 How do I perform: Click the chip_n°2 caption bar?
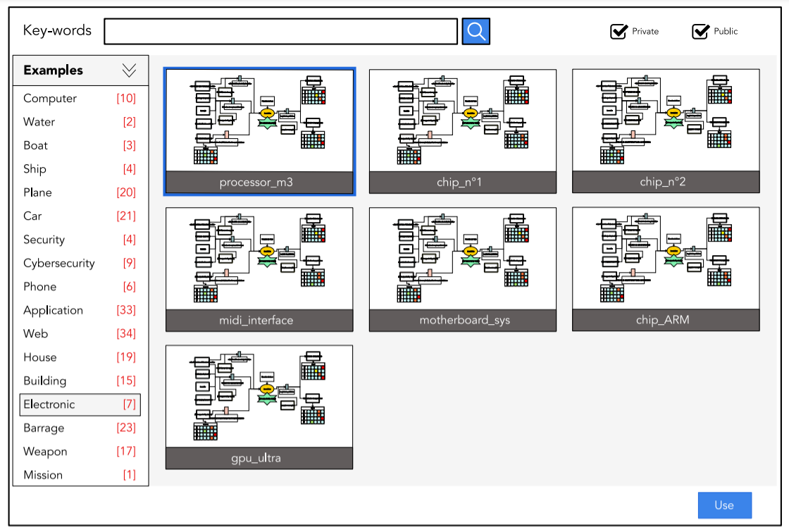(666, 182)
